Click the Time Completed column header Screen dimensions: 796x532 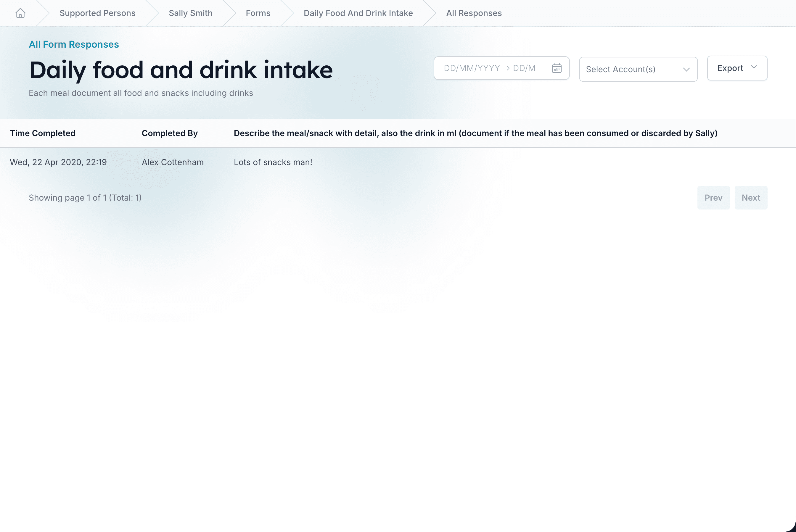43,133
